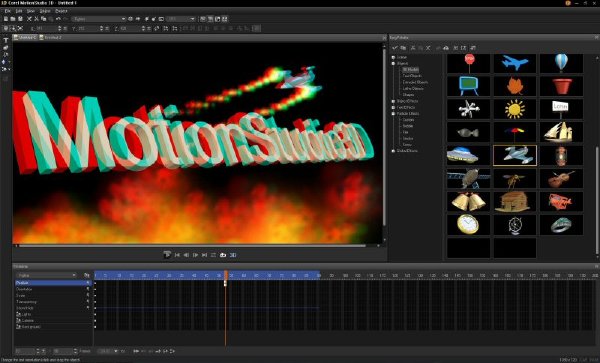Click the sailing ship model thumbnail
The width and height of the screenshot is (600, 363).
(x=561, y=132)
